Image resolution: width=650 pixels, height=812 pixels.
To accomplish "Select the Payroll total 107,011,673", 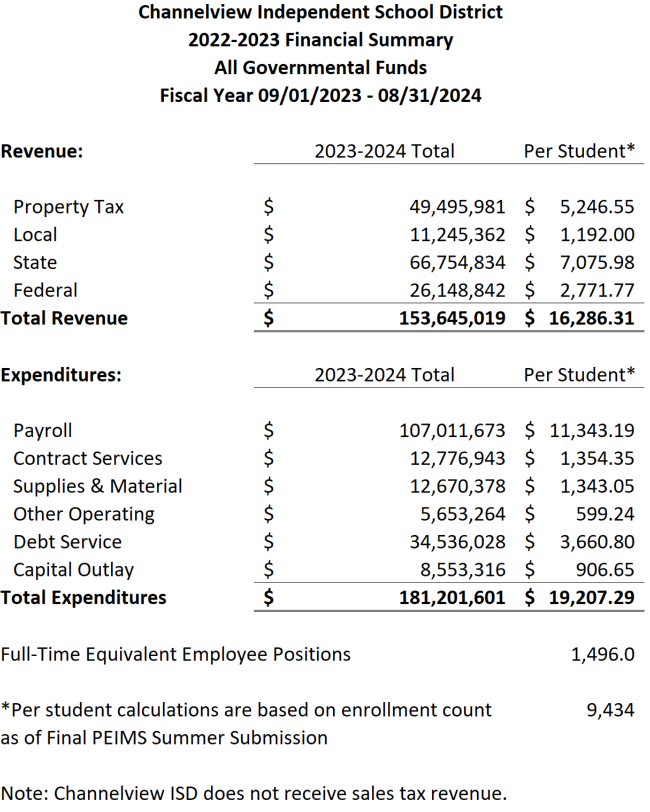I will click(x=452, y=431).
